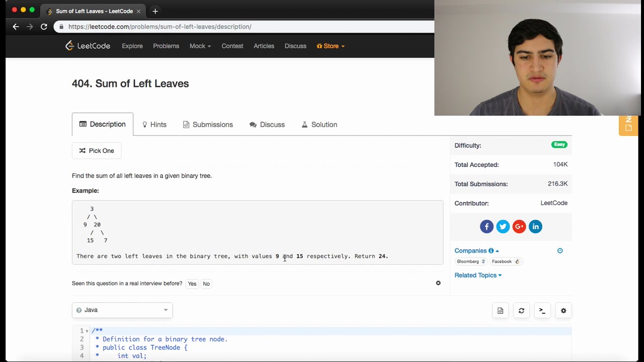Go forward with the browser forward arrow
Viewport: 644px width, 362px height.
30,27
